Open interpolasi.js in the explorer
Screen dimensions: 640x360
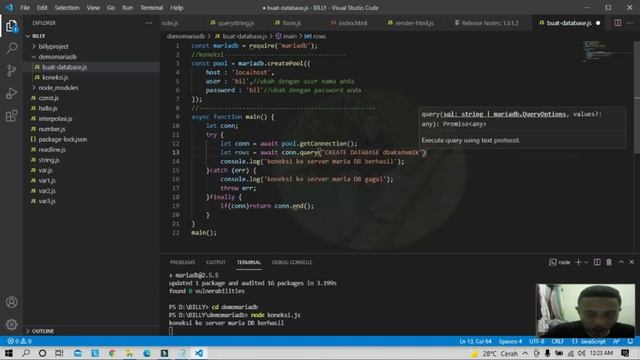[x=55, y=119]
